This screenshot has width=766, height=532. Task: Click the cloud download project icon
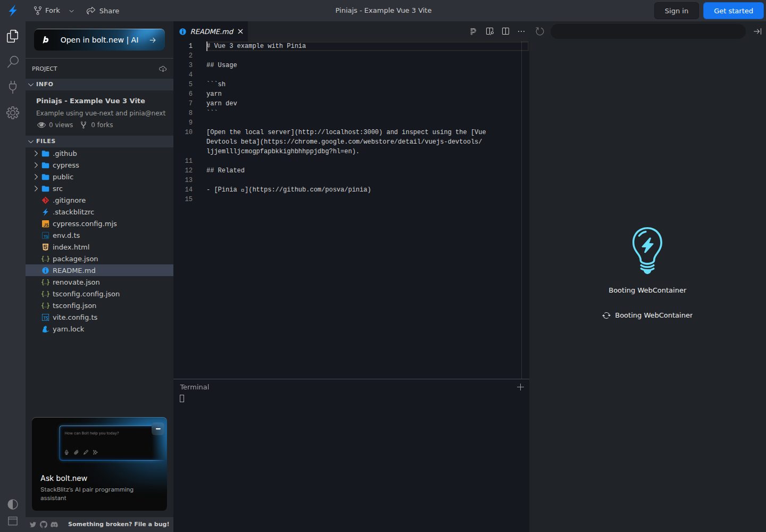click(x=163, y=69)
